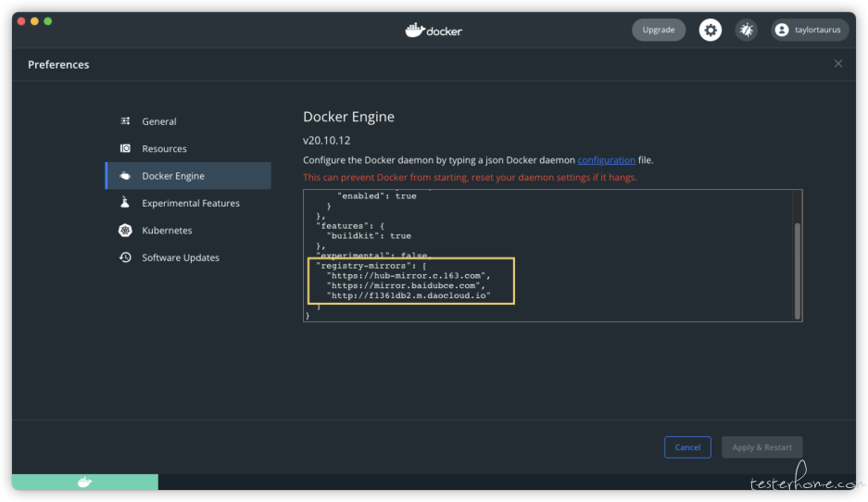Switch to Resources section
The width and height of the screenshot is (868, 502).
(x=188, y=148)
